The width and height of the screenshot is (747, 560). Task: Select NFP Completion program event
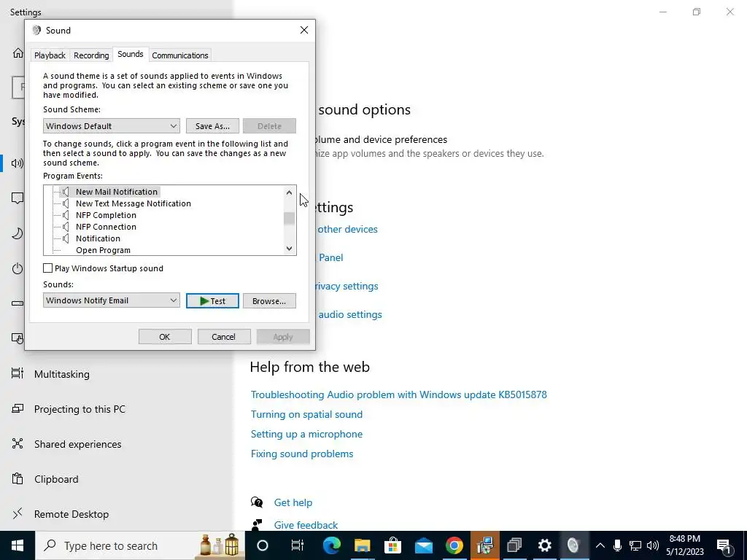[x=106, y=215]
